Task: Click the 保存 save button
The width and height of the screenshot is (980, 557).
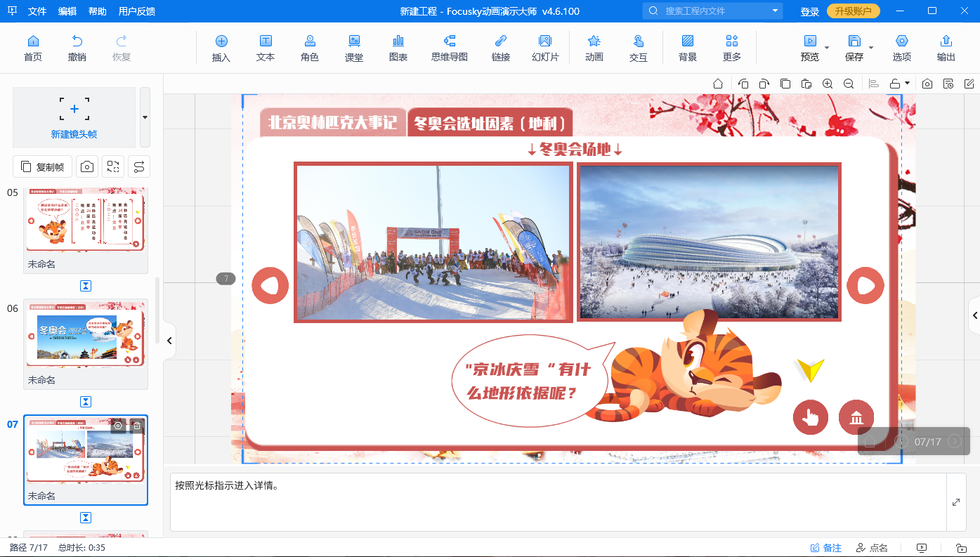Action: click(x=854, y=48)
